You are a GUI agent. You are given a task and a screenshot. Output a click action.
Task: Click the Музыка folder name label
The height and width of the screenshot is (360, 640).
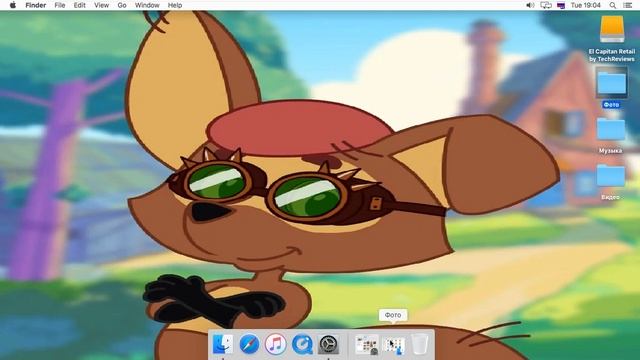click(x=611, y=151)
